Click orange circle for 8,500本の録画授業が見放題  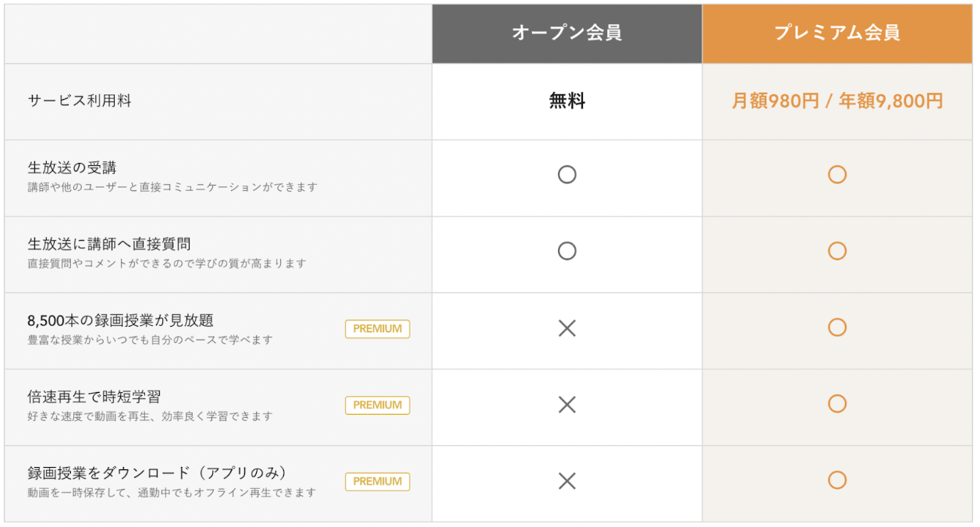pyautogui.click(x=836, y=327)
